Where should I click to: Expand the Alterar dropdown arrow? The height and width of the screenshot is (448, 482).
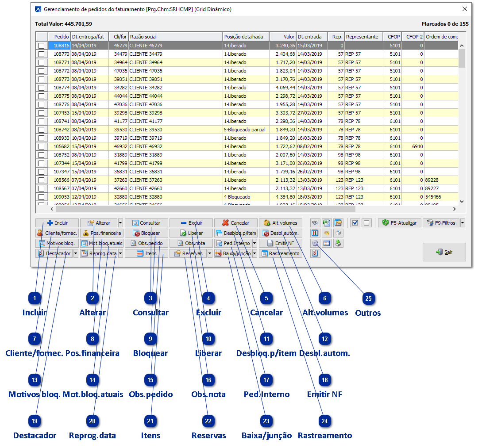point(120,223)
